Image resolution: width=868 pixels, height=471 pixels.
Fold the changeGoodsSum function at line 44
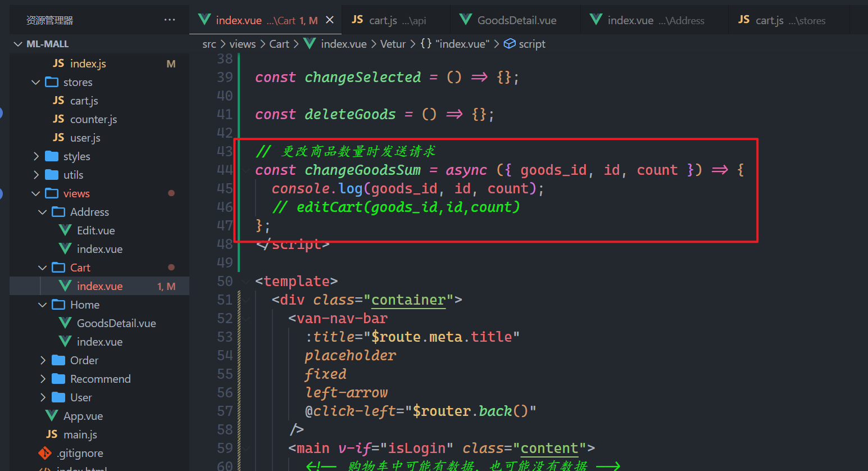pos(247,170)
